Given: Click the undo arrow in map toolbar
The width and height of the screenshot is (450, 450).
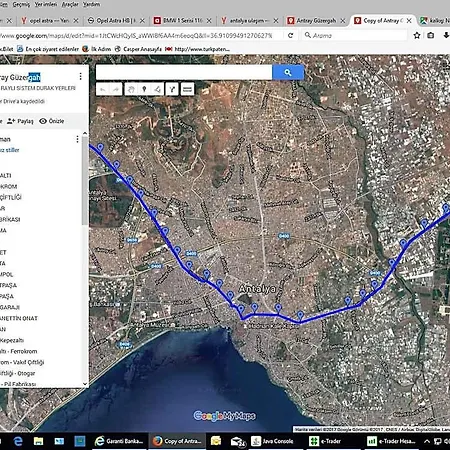Looking at the screenshot, I should click(103, 89).
